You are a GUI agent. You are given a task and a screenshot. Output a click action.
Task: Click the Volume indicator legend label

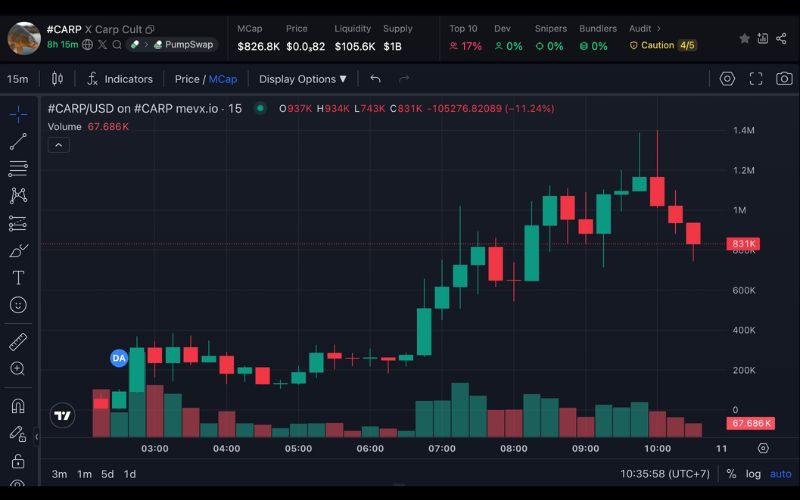click(x=64, y=127)
